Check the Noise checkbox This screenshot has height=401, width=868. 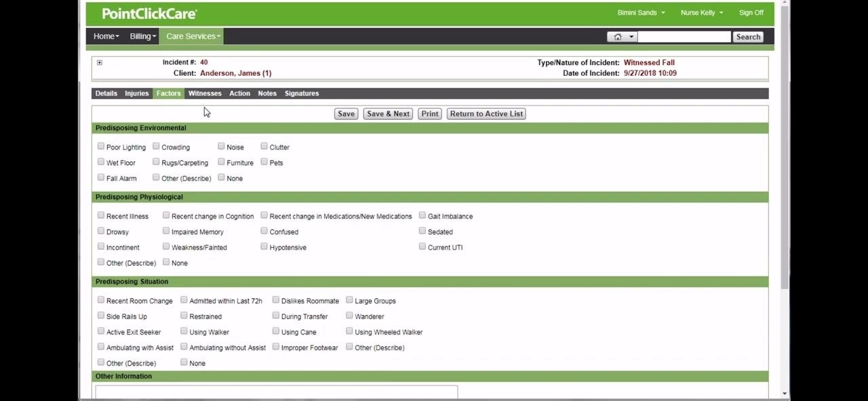click(x=221, y=146)
